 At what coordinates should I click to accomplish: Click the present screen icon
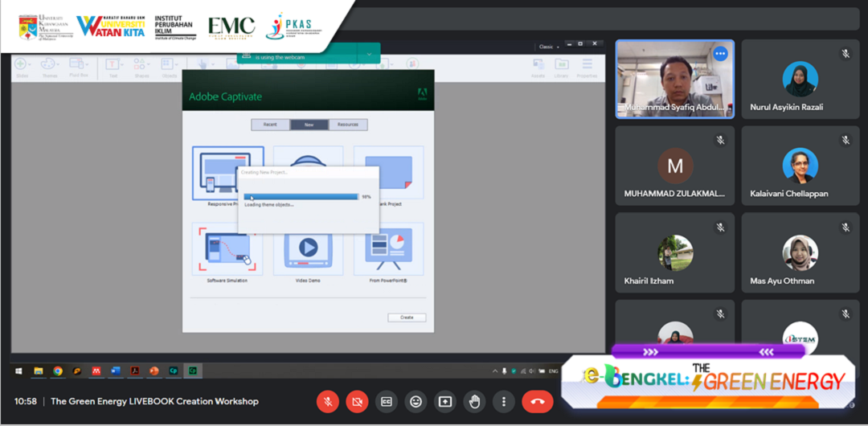[444, 401]
